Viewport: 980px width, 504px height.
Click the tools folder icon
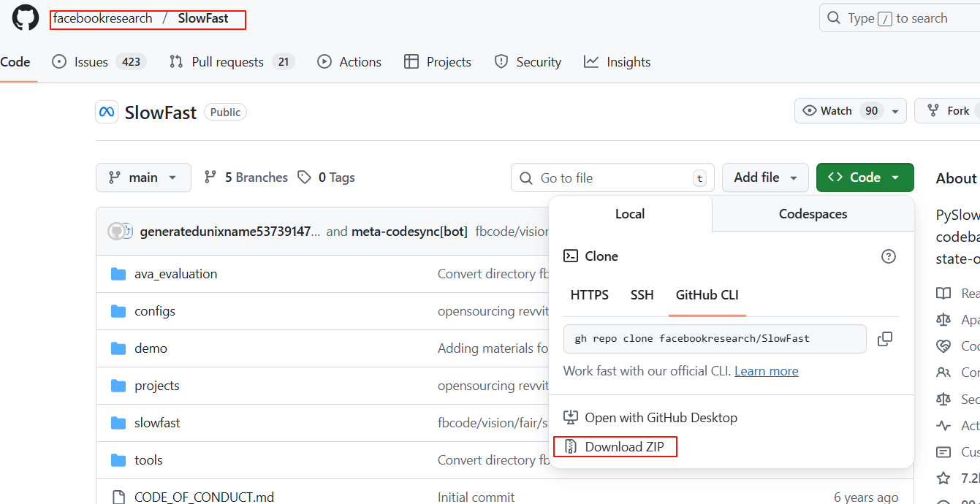118,460
